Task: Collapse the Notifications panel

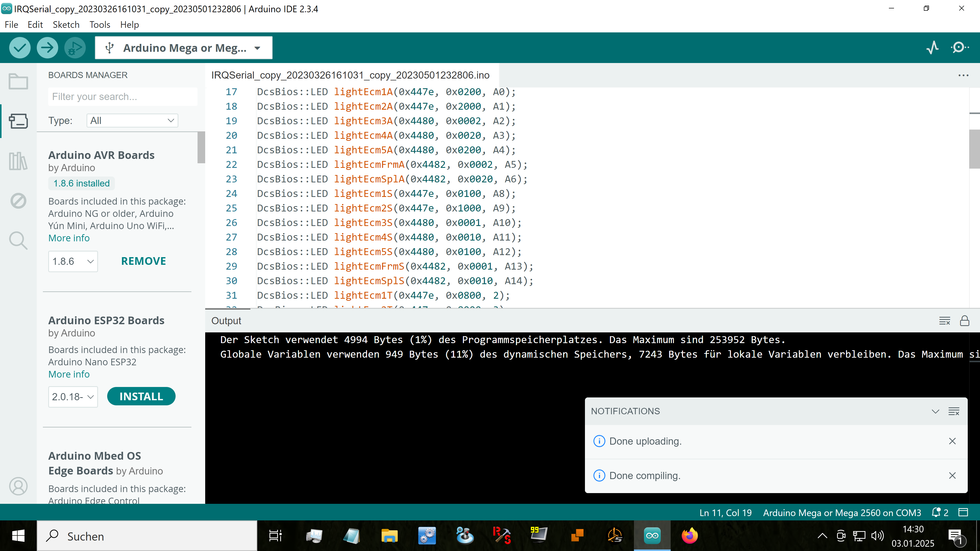Action: (x=935, y=411)
